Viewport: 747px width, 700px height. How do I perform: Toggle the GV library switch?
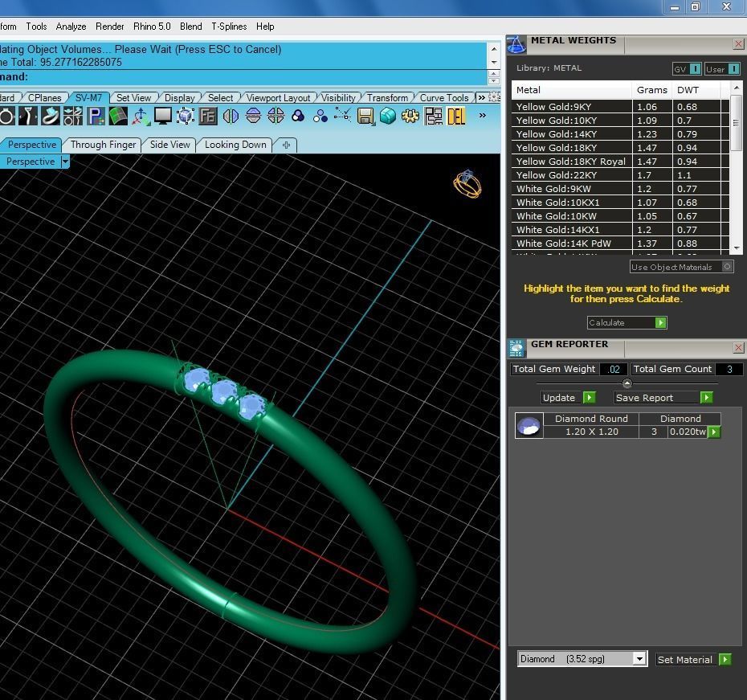687,69
